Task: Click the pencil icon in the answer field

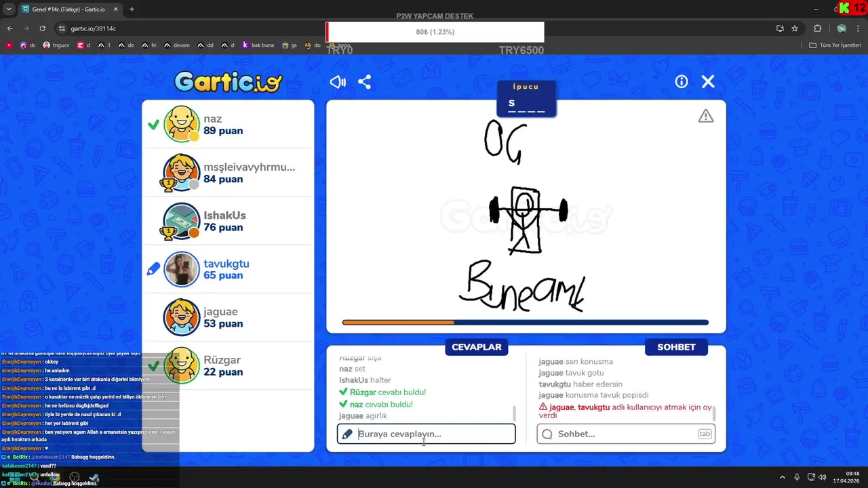Action: (x=347, y=434)
